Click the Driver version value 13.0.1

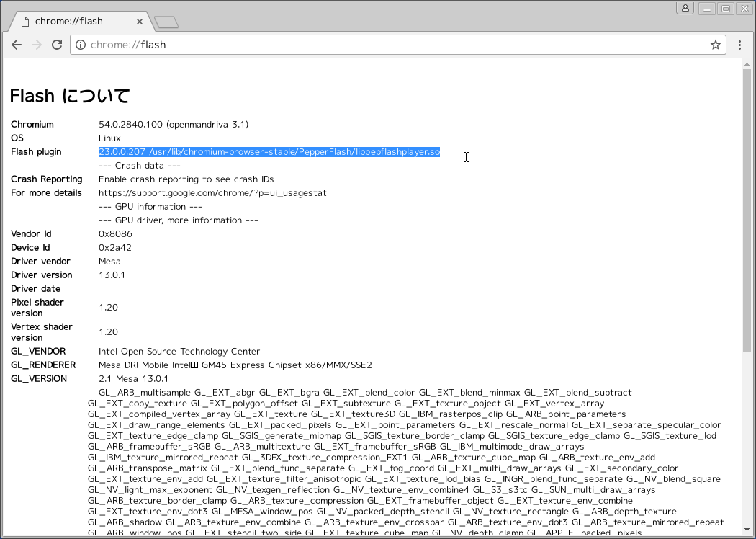point(112,275)
